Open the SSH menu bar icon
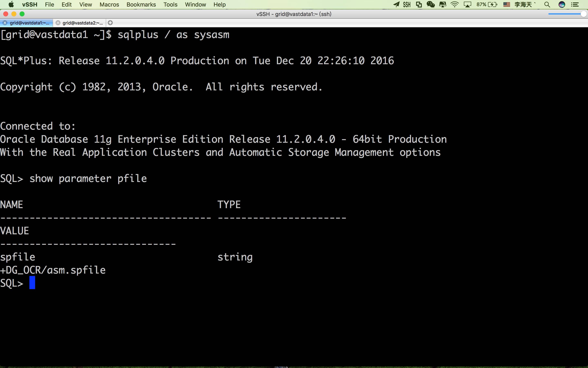The image size is (588, 368). [407, 4]
